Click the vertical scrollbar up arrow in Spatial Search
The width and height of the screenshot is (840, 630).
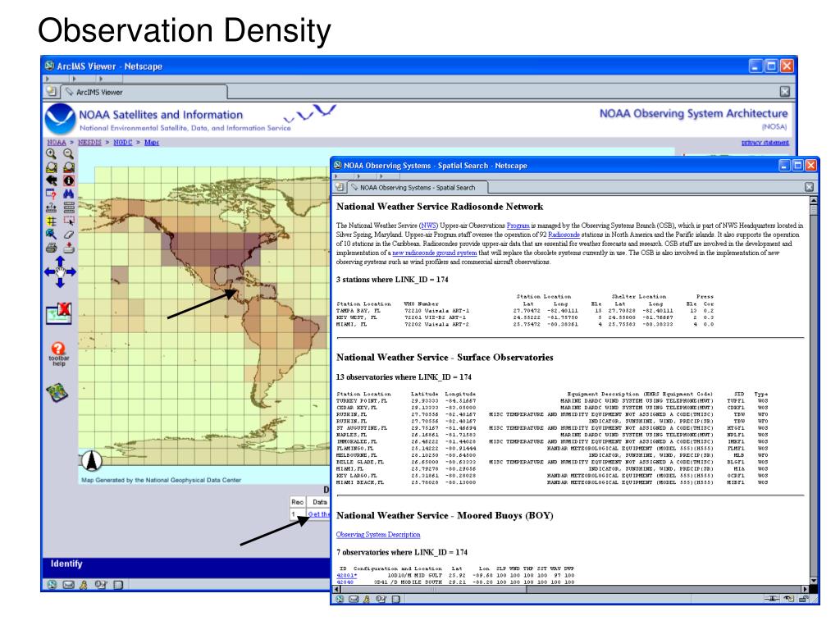point(813,200)
